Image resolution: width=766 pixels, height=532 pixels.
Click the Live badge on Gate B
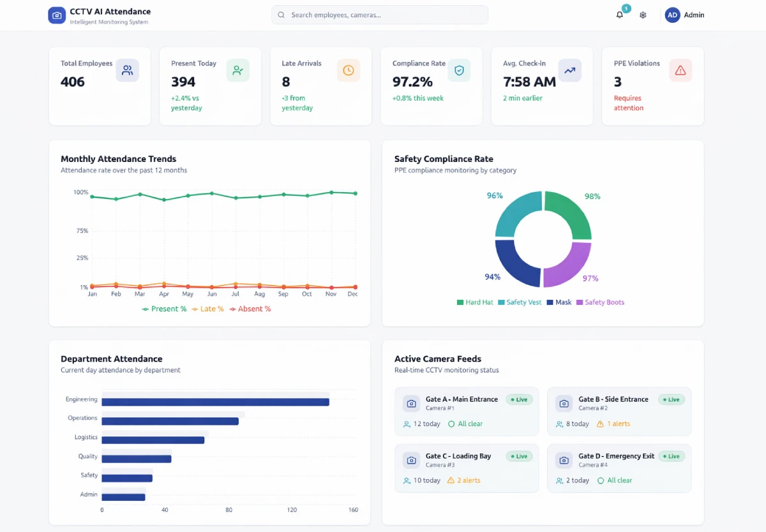[672, 399]
